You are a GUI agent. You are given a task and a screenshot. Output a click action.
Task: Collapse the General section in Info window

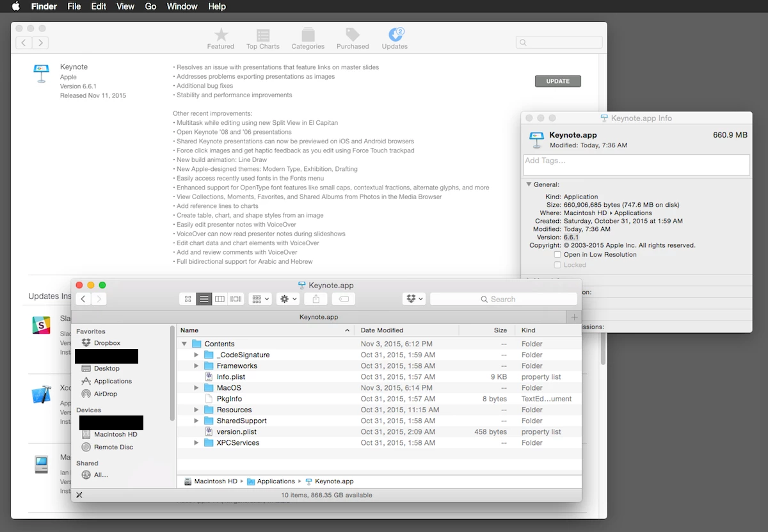coord(529,184)
